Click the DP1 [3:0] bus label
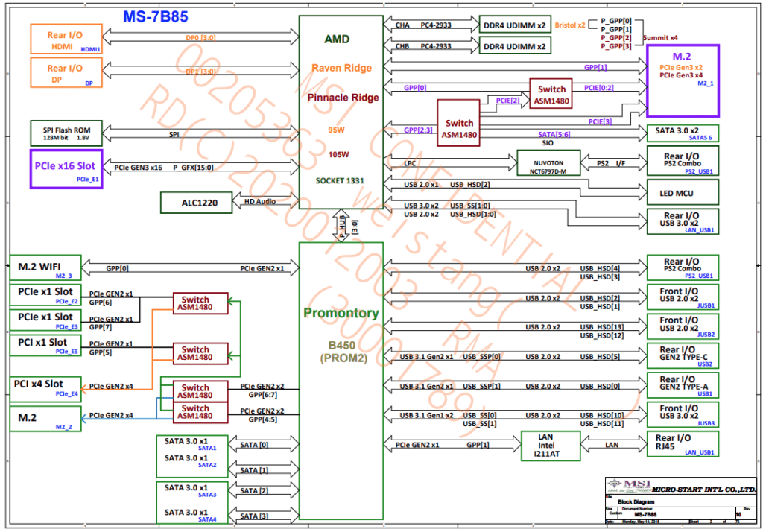 pos(200,72)
